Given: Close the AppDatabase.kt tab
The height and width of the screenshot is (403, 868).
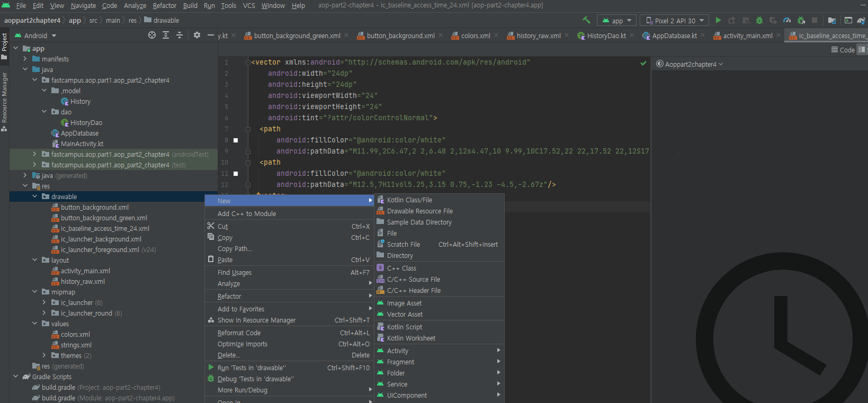Looking at the screenshot, I should (703, 35).
